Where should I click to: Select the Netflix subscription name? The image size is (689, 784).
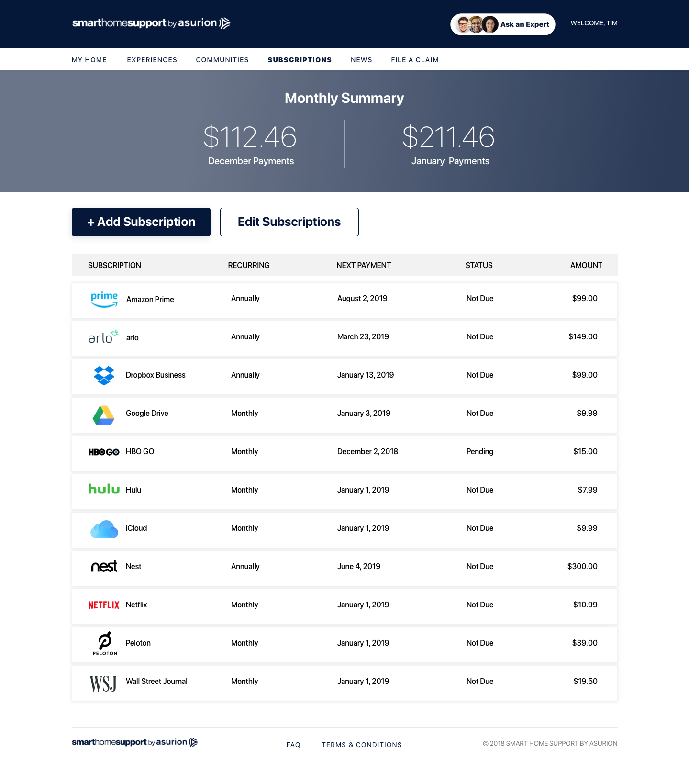pos(136,605)
